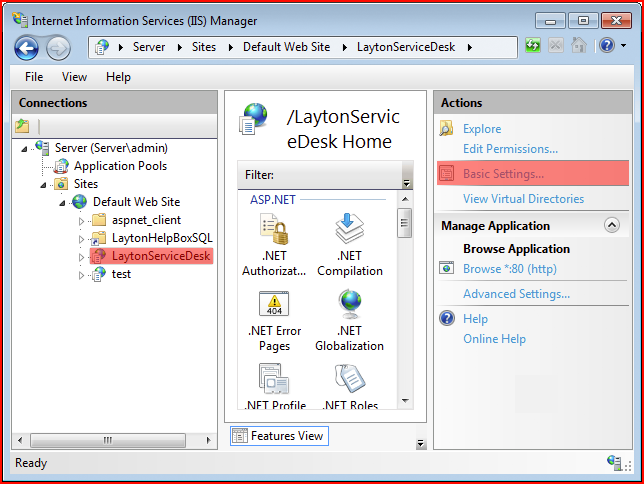Image resolution: width=644 pixels, height=484 pixels.
Task: Click Server in the address breadcrumb
Action: [x=149, y=47]
